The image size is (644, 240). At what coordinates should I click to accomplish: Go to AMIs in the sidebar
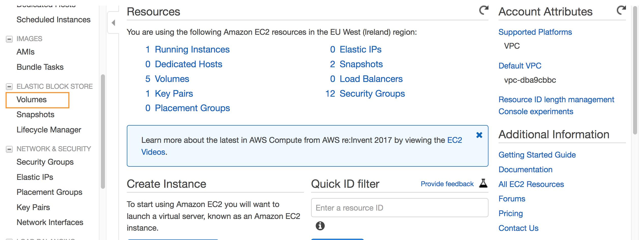point(25,52)
